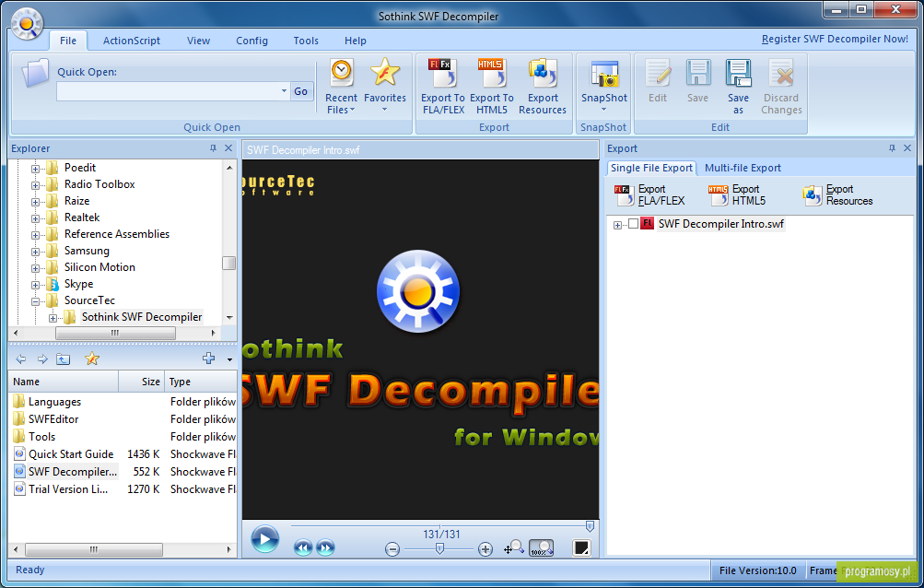
Task: Expand the Sothink SWF Decompiler folder
Action: pos(53,318)
